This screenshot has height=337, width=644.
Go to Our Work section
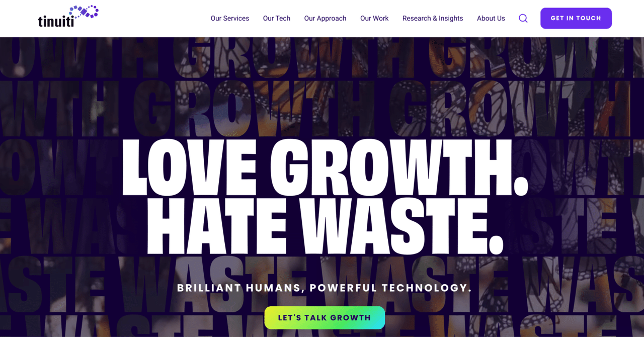[x=374, y=18]
